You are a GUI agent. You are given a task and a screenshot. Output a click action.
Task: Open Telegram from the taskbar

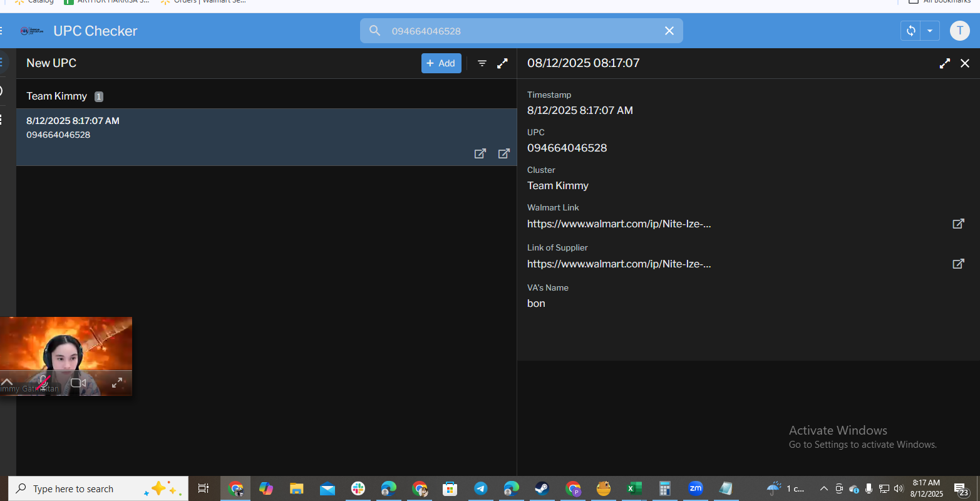point(480,488)
